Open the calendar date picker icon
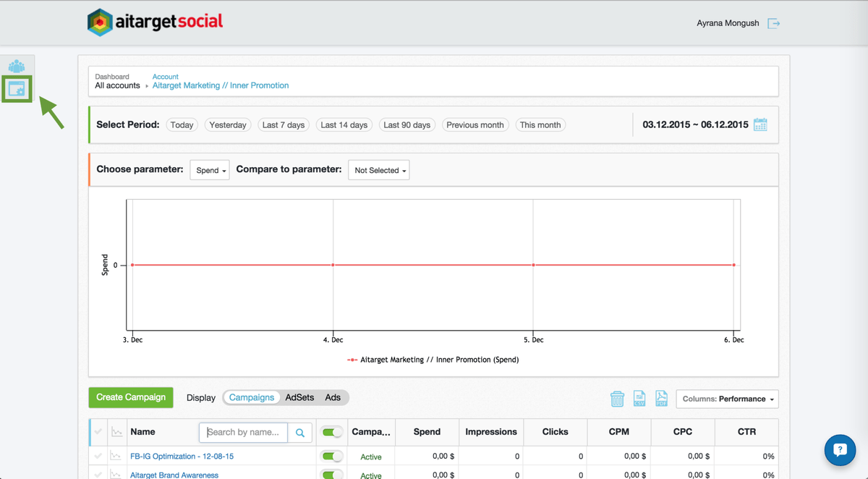The height and width of the screenshot is (479, 868). (760, 124)
